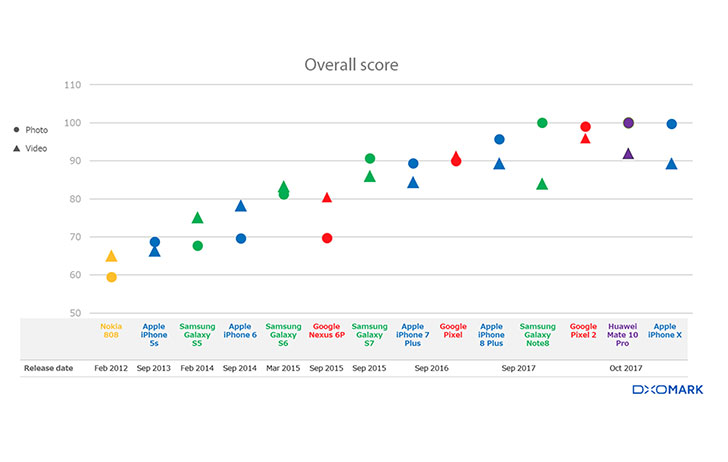Select the 70 y-axis value
This screenshot has width=728, height=462.
point(76,237)
